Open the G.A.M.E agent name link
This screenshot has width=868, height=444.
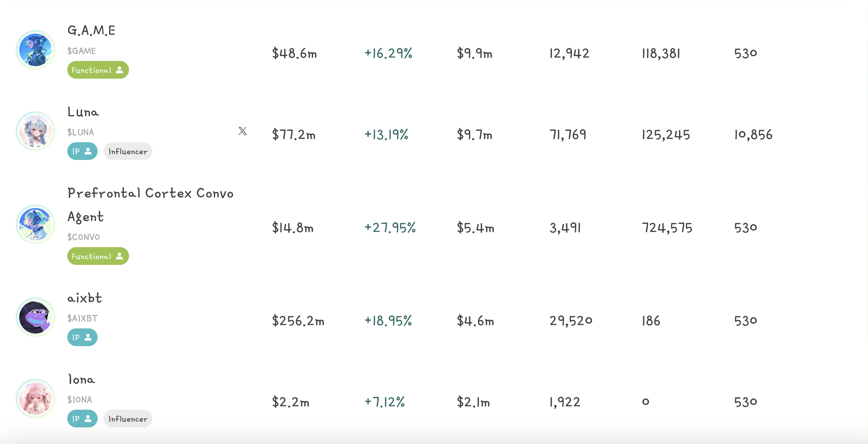pyautogui.click(x=91, y=31)
